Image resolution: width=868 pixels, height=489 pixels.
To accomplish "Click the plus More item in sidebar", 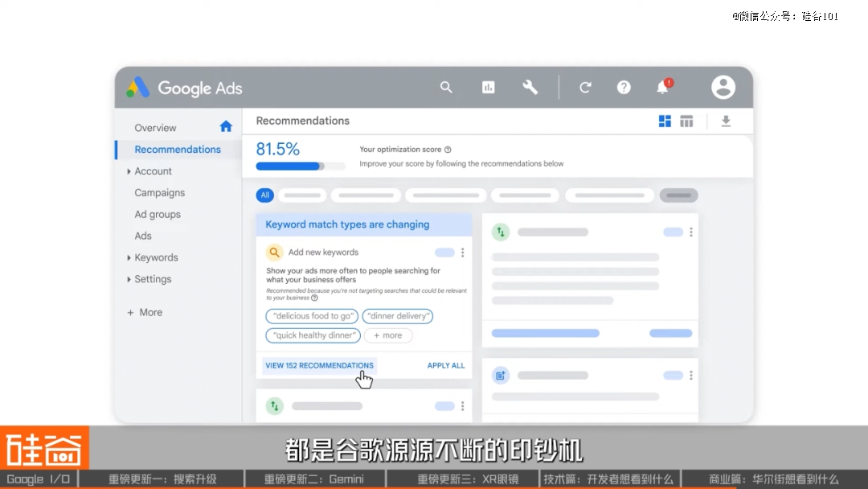I will 145,312.
